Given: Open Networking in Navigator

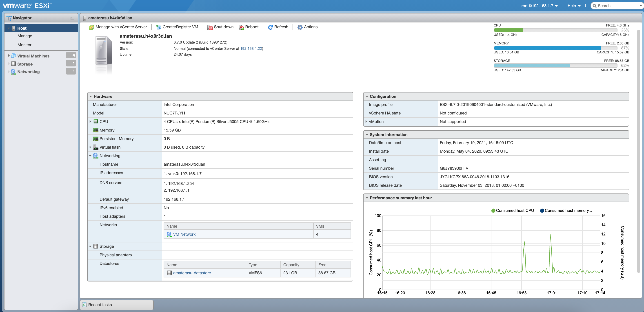Looking at the screenshot, I should (x=29, y=72).
